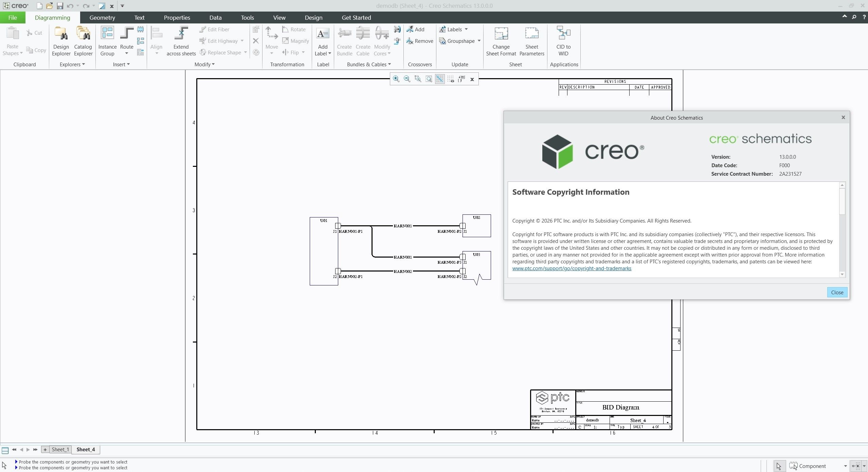868x472 pixels.
Task: Open Sheet Parameters
Action: coord(532,41)
